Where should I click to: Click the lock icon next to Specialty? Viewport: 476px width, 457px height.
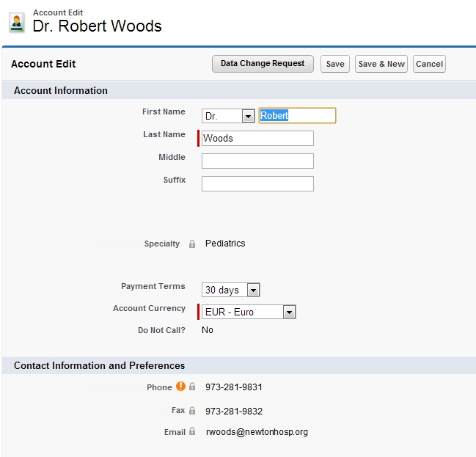coord(192,244)
